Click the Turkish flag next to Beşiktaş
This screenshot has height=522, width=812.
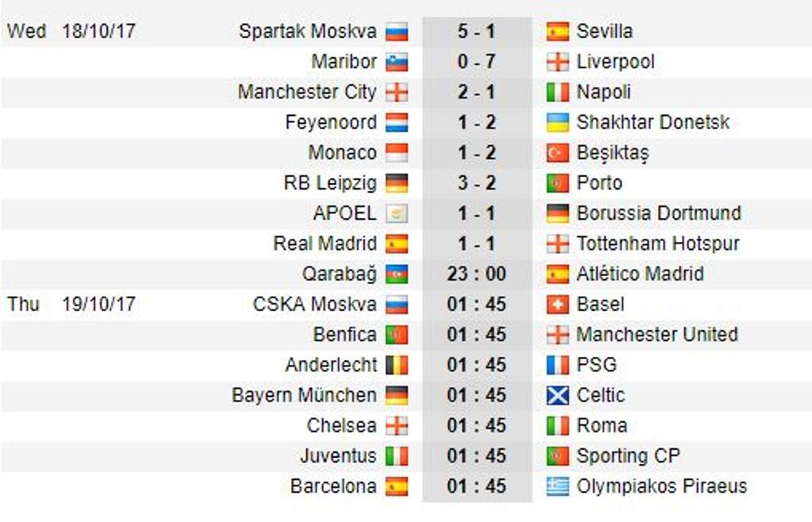coord(557,153)
